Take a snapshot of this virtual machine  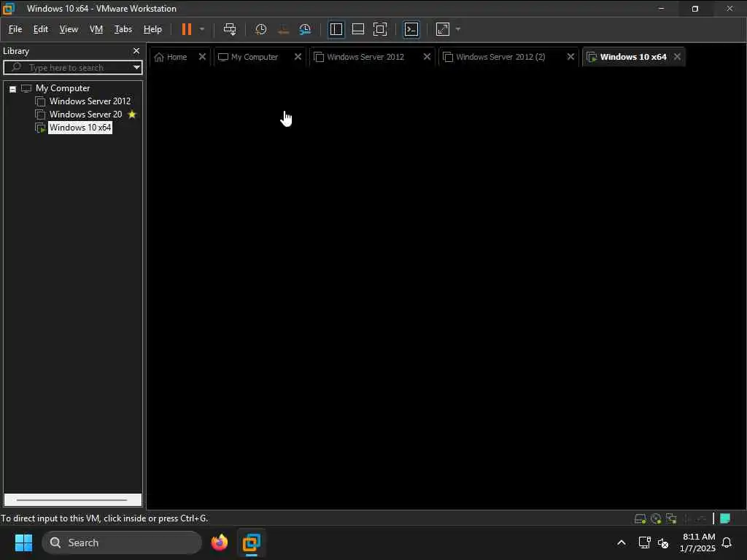[x=260, y=29]
